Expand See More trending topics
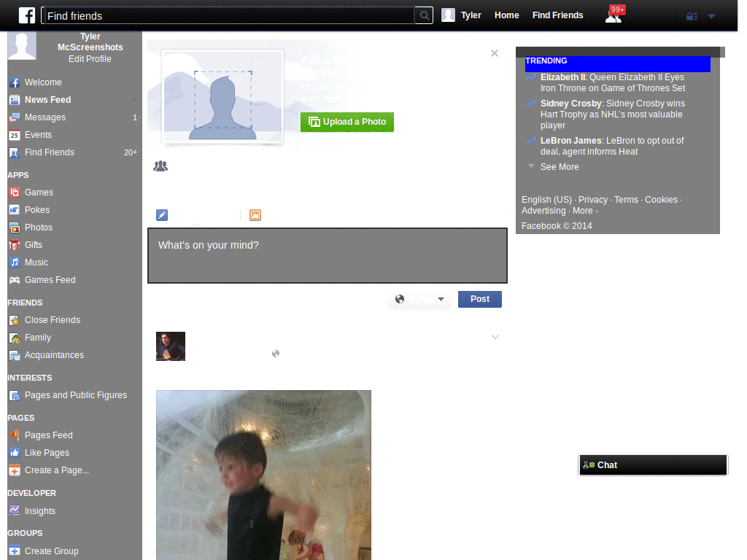Viewport: 747px width, 560px height. point(560,167)
